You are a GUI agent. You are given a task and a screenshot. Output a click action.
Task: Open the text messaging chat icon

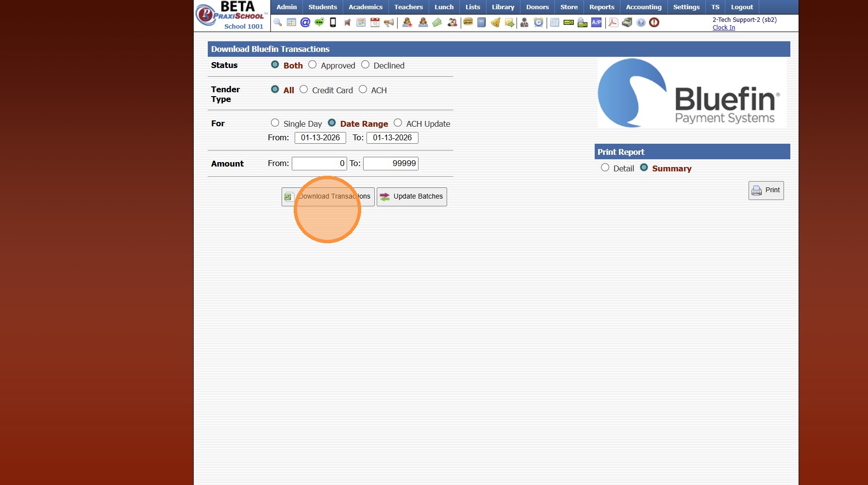click(318, 22)
